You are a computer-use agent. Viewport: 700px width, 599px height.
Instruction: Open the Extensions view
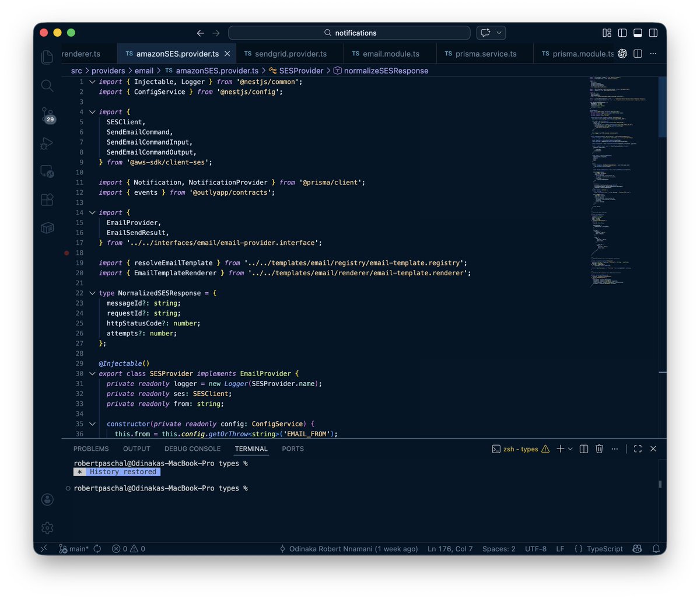(x=47, y=199)
